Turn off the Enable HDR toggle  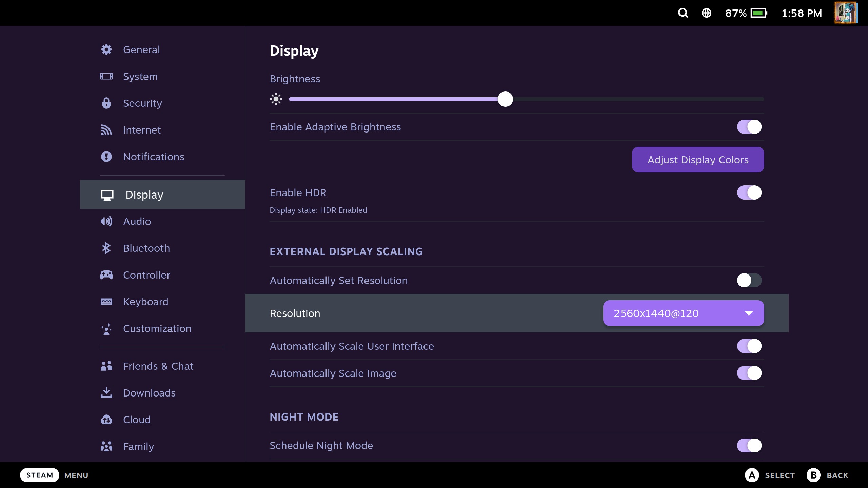tap(749, 192)
